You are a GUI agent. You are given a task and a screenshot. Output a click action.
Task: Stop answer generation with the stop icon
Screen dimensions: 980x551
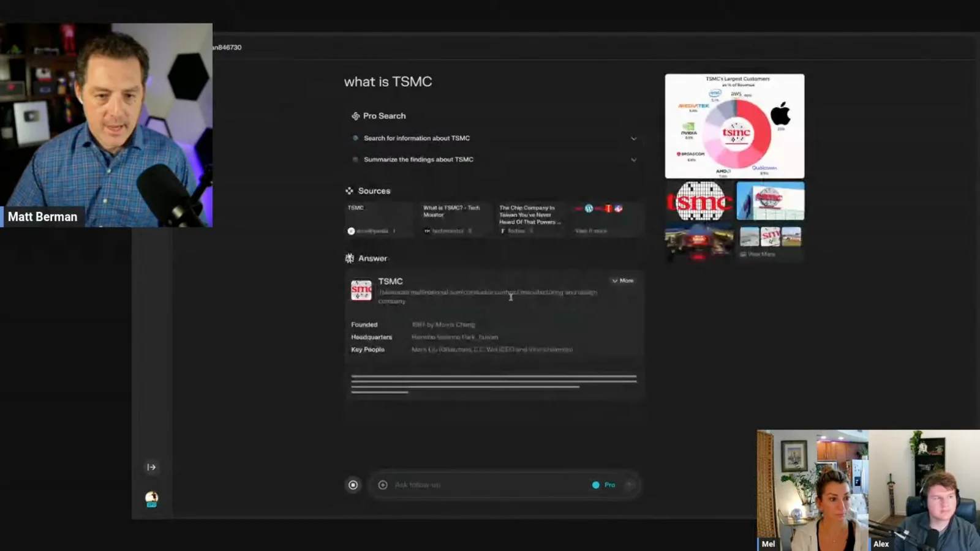(353, 485)
